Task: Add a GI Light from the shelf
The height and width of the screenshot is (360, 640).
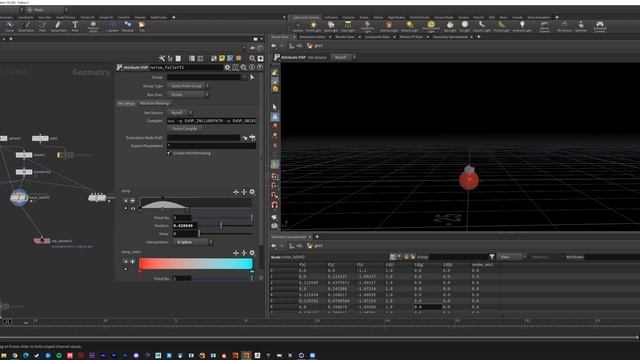Action: [465, 27]
